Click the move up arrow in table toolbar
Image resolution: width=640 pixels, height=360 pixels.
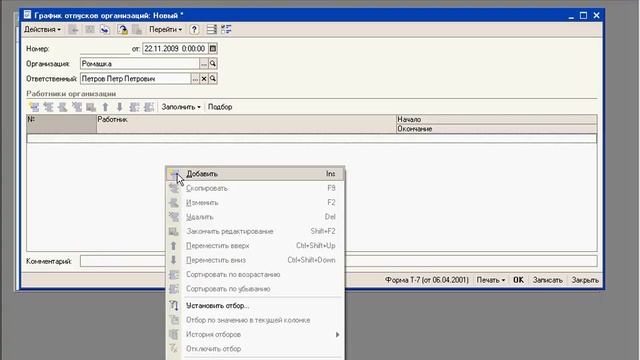click(105, 107)
